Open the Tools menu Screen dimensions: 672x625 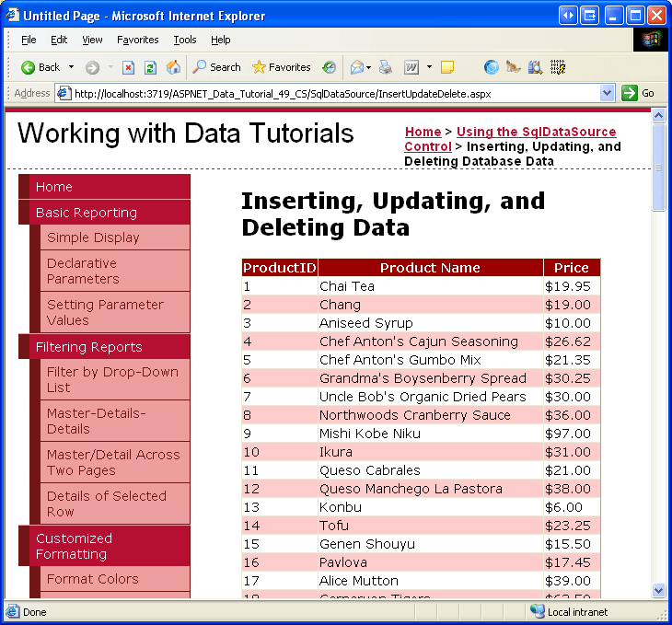coord(185,40)
